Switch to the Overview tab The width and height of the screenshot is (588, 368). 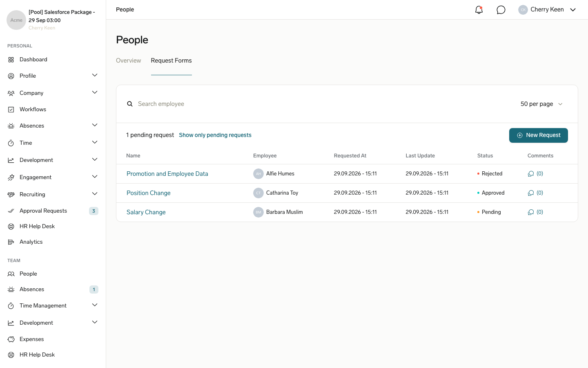[128, 61]
